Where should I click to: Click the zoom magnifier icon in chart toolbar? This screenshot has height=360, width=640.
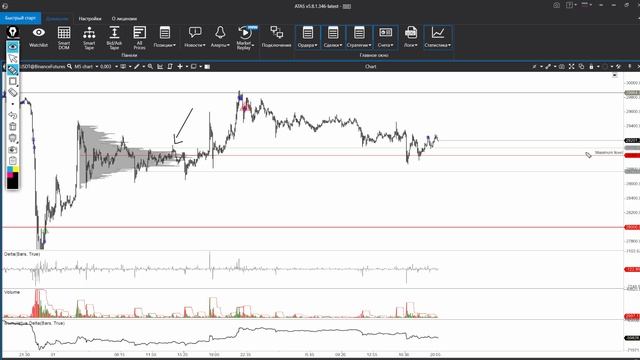point(150,67)
